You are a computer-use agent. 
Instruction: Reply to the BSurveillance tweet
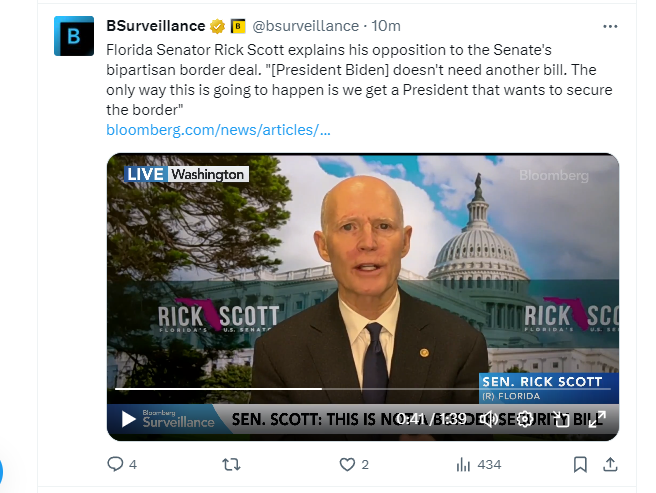pos(115,464)
